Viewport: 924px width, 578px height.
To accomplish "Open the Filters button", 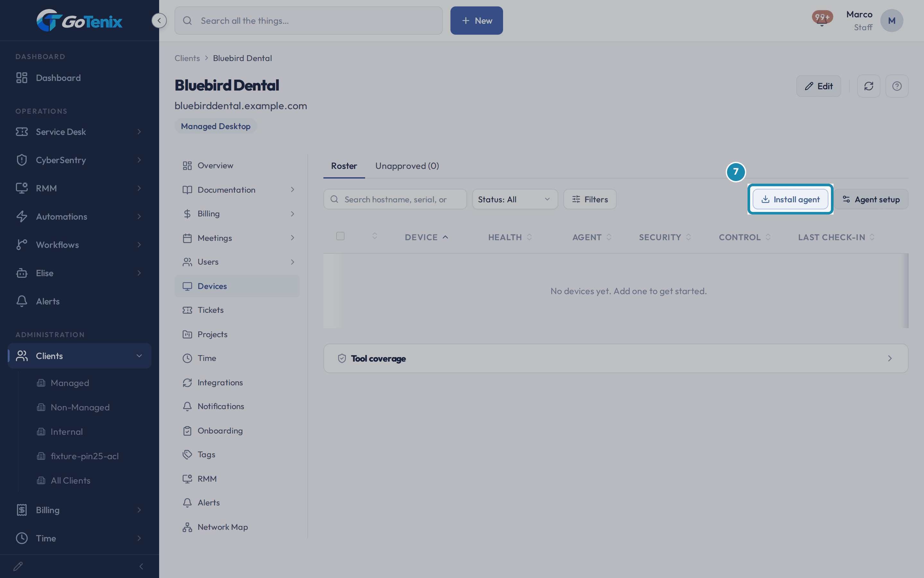I will tap(589, 199).
